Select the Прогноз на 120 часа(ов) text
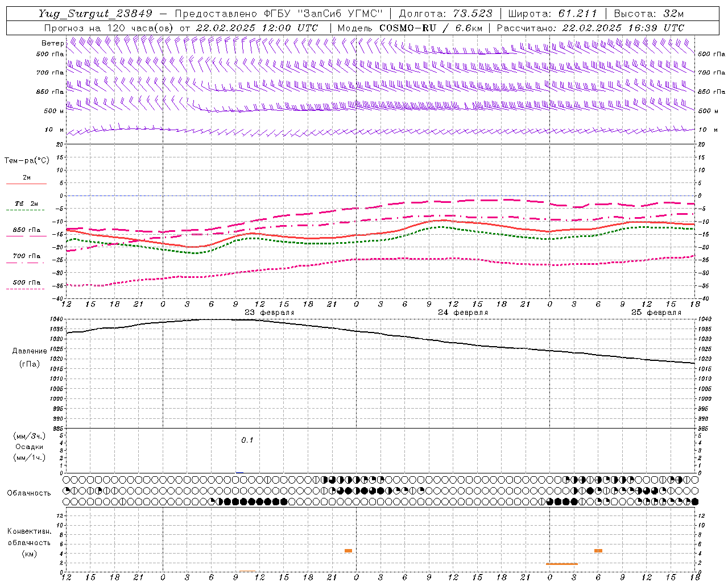This screenshot has width=728, height=582. 109,28
